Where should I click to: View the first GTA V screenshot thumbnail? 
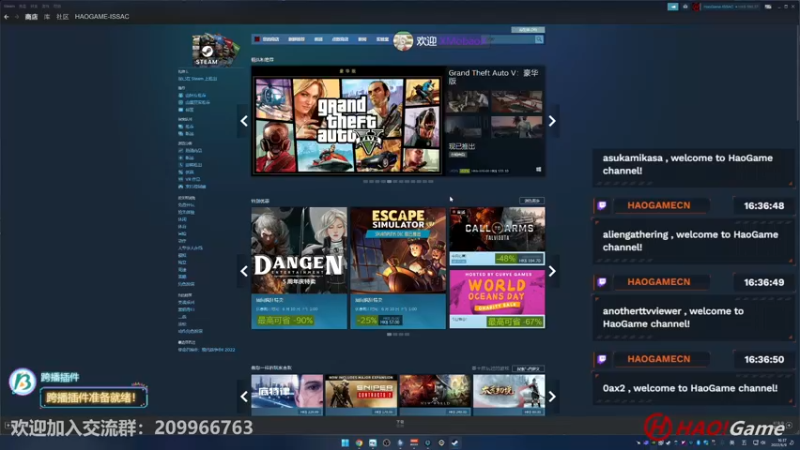point(468,102)
